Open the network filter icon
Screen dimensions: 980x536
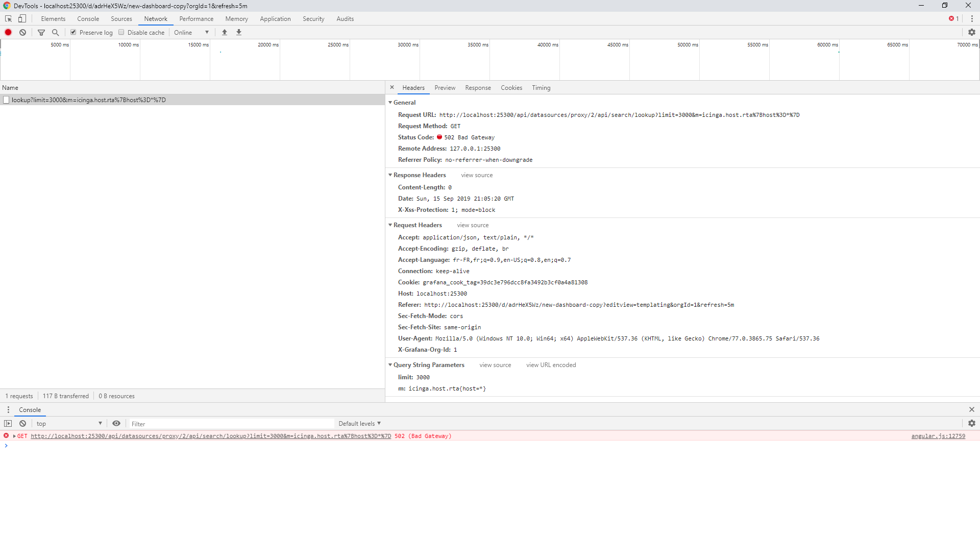click(x=41, y=32)
